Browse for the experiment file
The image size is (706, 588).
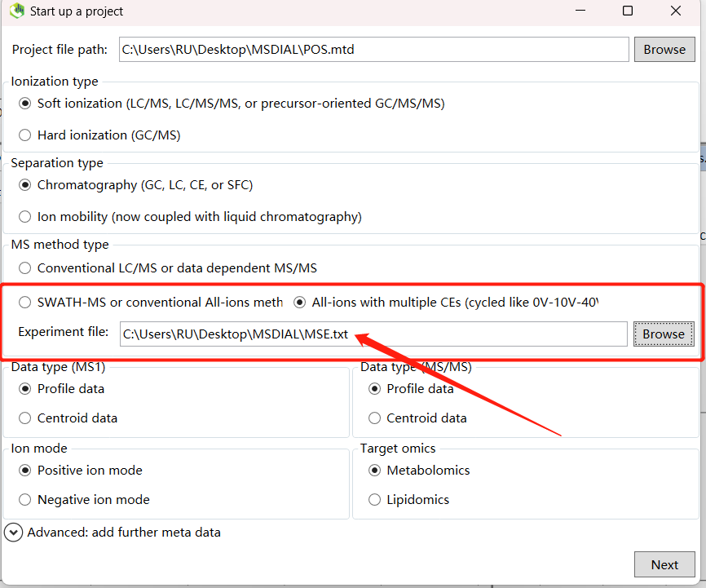[664, 334]
